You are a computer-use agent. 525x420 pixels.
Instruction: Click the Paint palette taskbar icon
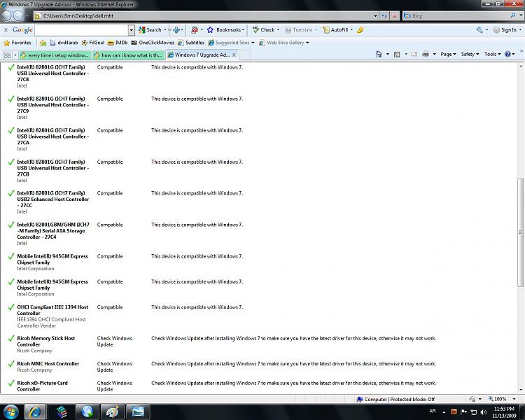113,412
